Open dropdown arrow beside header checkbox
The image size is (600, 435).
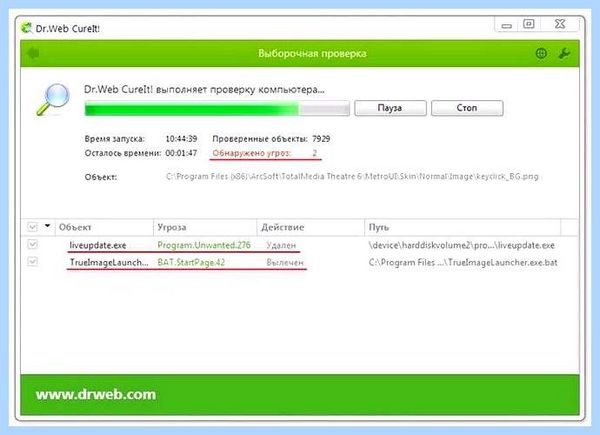point(47,226)
